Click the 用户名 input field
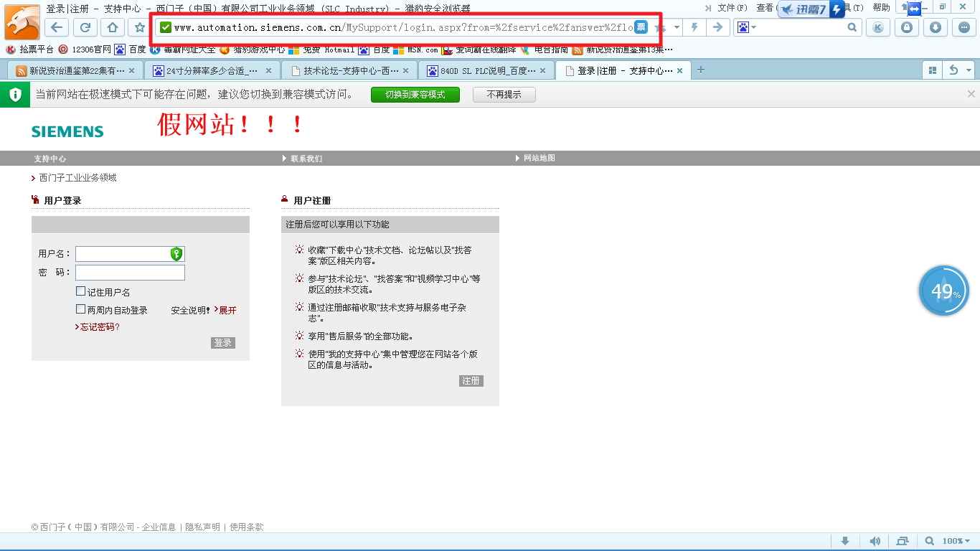The height and width of the screenshot is (551, 980). pos(130,254)
